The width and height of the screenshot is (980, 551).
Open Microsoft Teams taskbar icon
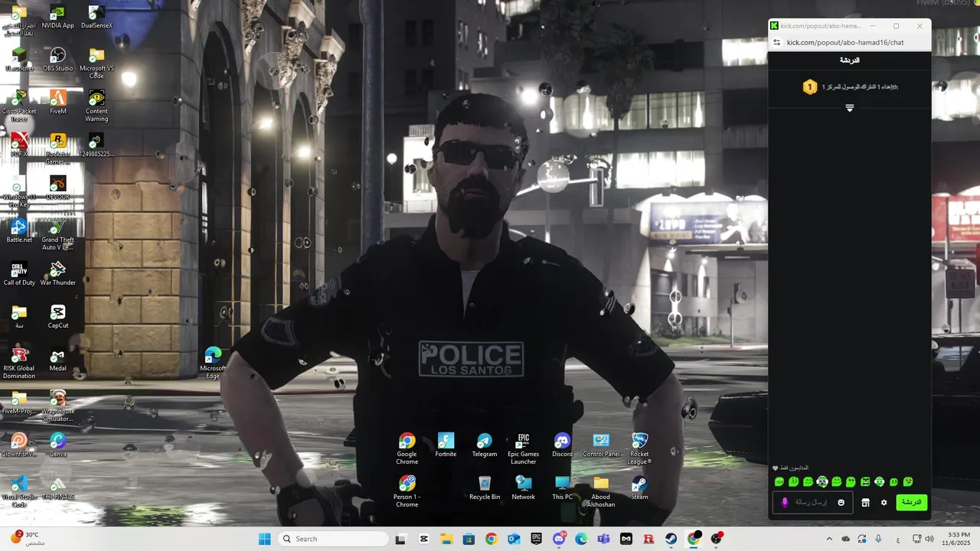(x=603, y=539)
